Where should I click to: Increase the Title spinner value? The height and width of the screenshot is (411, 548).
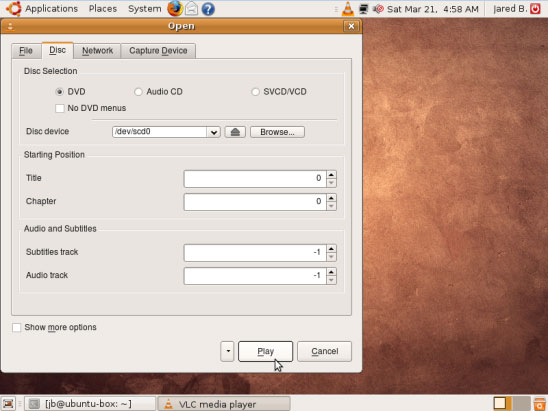pos(331,175)
